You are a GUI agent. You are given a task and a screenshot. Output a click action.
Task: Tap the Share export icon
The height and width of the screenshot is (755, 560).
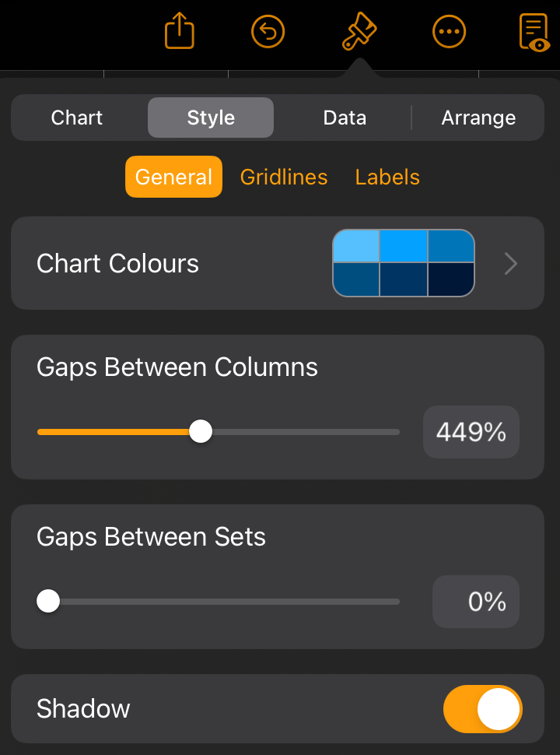(180, 31)
